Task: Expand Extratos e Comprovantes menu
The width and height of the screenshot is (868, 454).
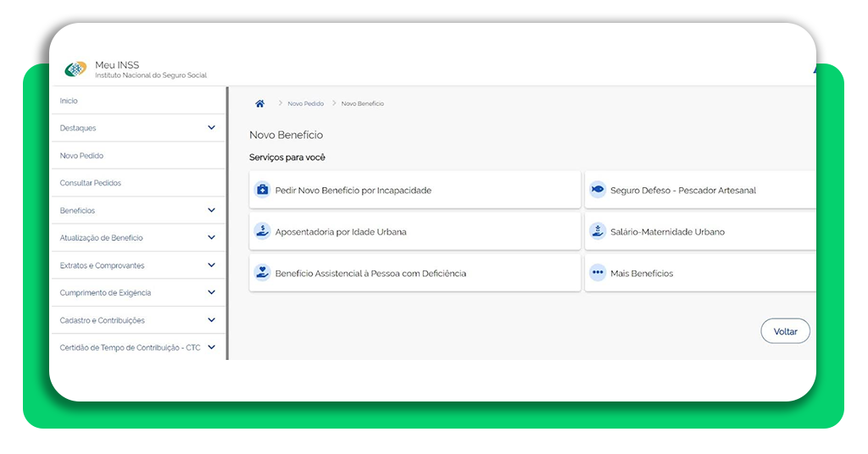Action: pyautogui.click(x=211, y=265)
